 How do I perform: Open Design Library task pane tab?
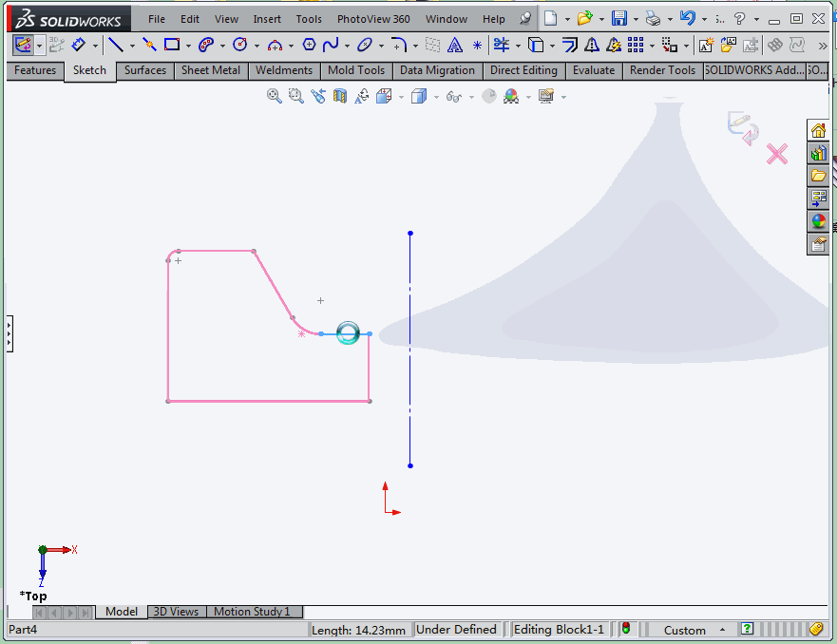(818, 154)
